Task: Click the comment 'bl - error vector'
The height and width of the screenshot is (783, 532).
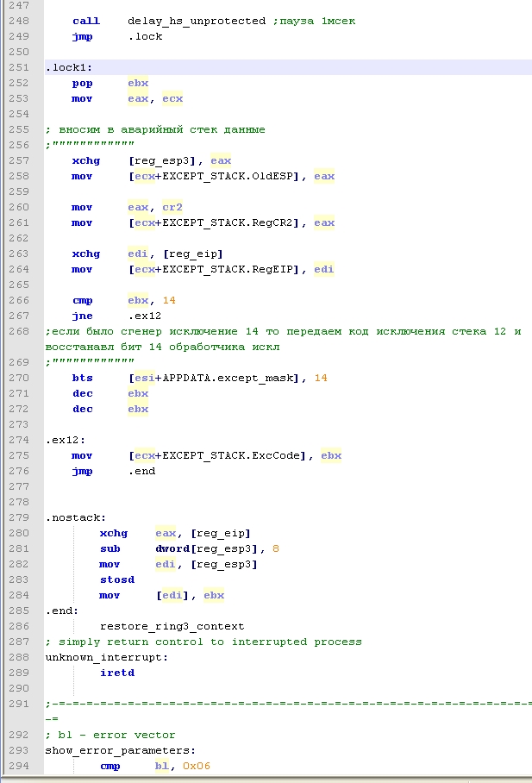Action: [x=117, y=735]
